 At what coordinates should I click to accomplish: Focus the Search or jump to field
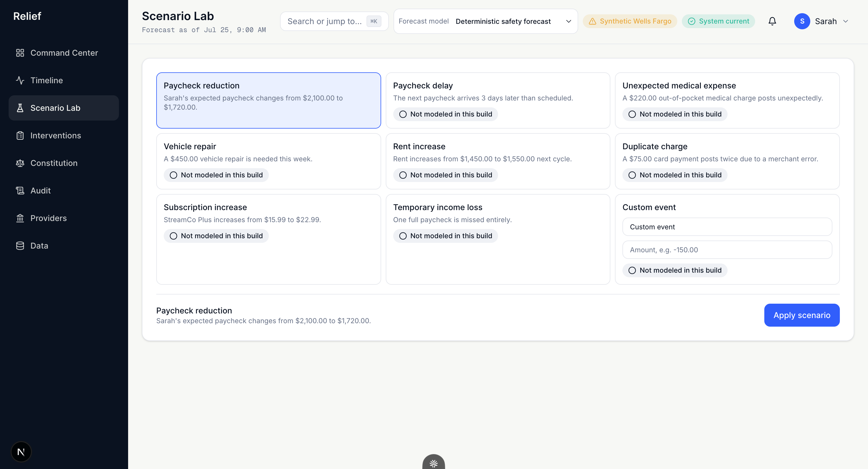click(x=334, y=21)
